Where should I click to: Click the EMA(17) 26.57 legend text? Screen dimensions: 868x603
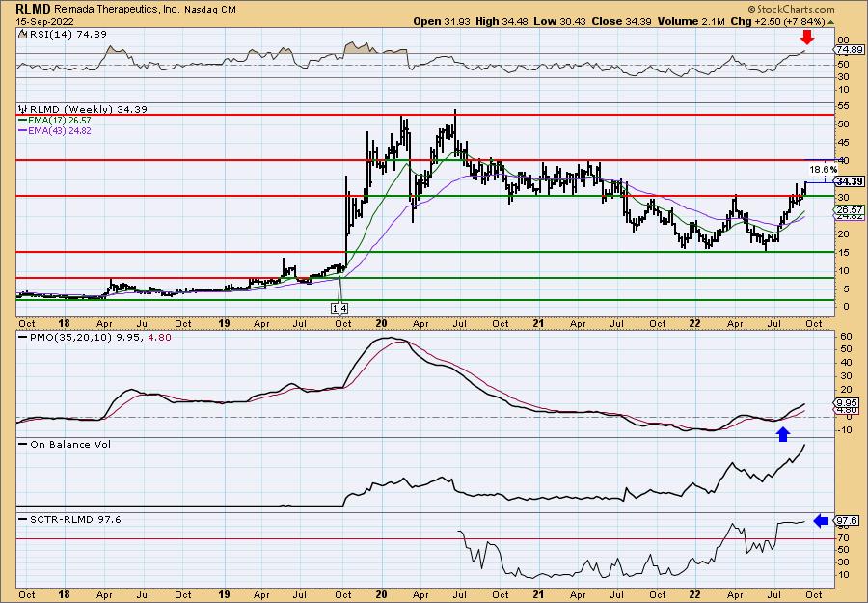(x=60, y=121)
